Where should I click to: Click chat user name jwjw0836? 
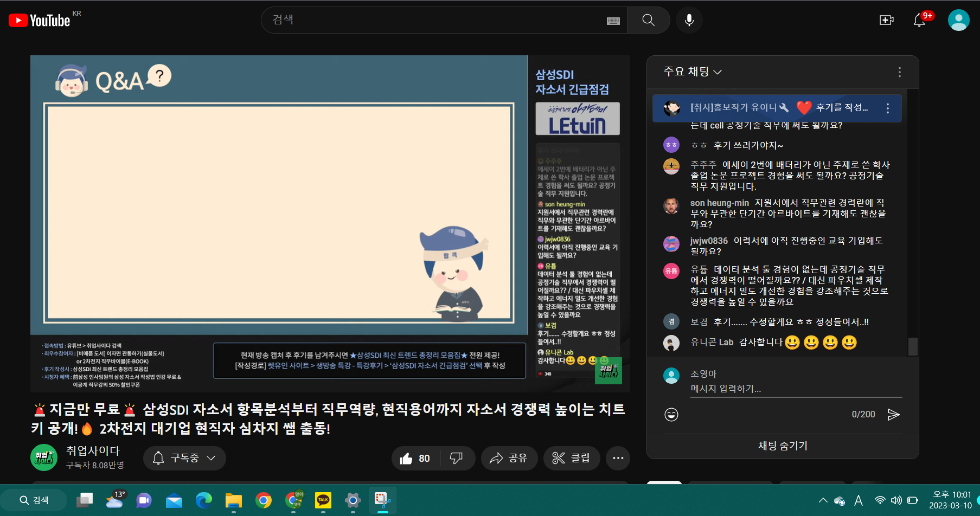709,241
